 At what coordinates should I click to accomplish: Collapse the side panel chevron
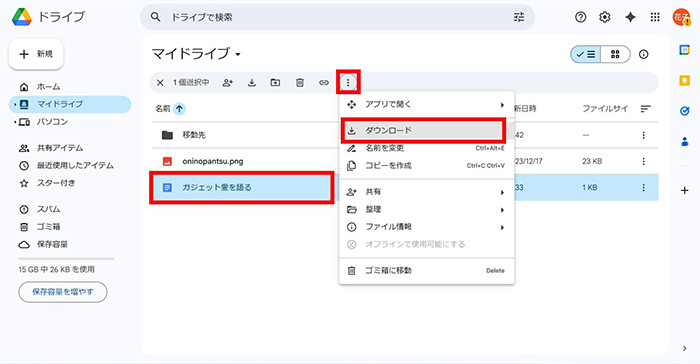pyautogui.click(x=684, y=348)
